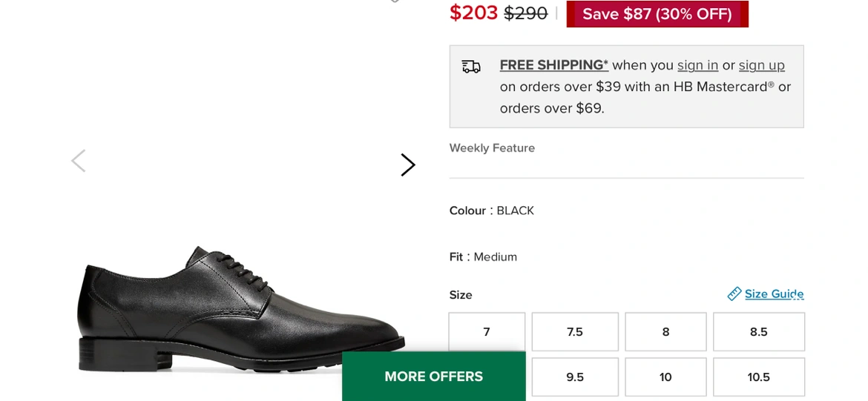
Task: Click the shipping truck icon
Action: coord(471,67)
